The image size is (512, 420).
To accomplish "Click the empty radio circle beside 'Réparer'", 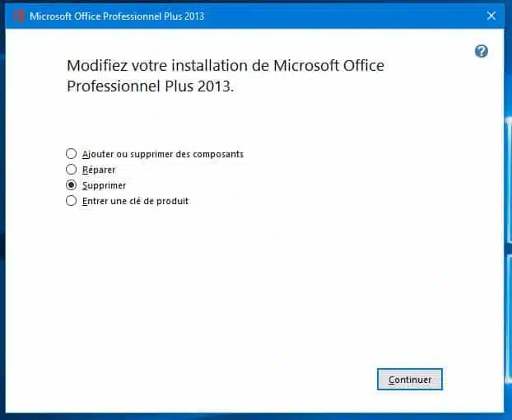I will (x=72, y=170).
